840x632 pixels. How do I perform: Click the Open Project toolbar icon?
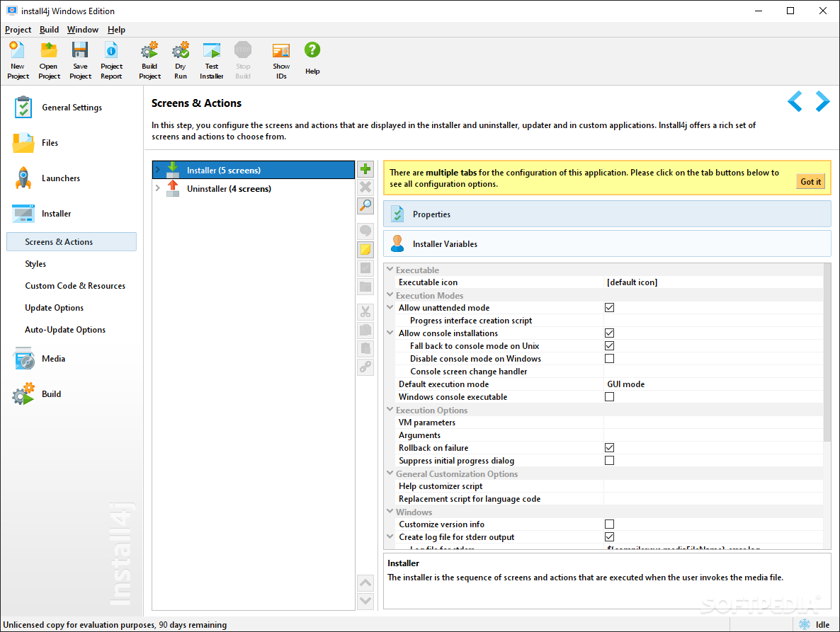49,60
